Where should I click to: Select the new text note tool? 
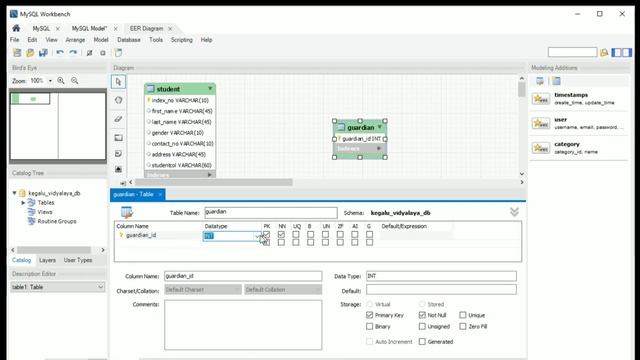[118, 153]
